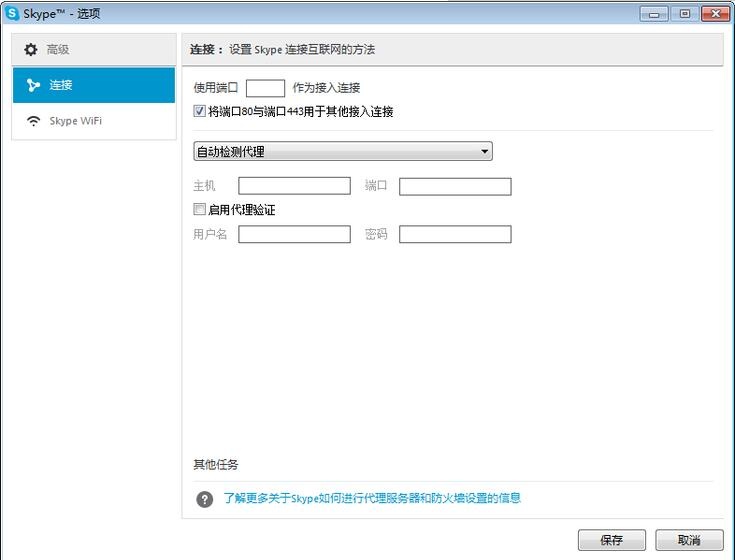This screenshot has width=735, height=560.
Task: Click the WiFi signal icon
Action: [33, 121]
